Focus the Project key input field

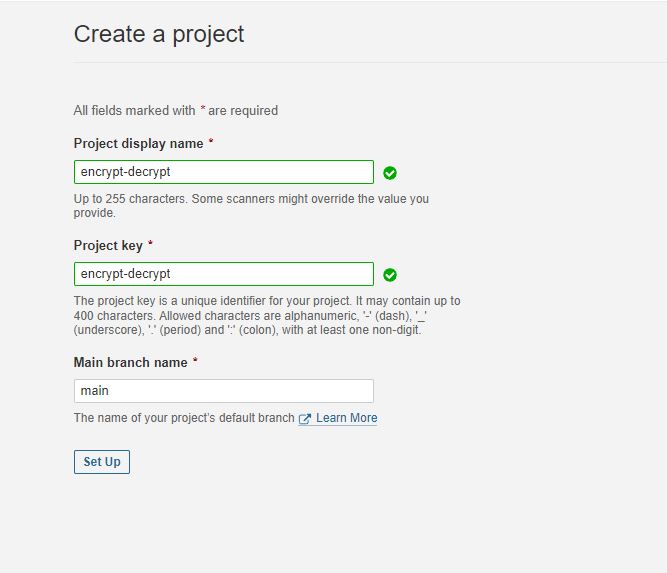224,274
